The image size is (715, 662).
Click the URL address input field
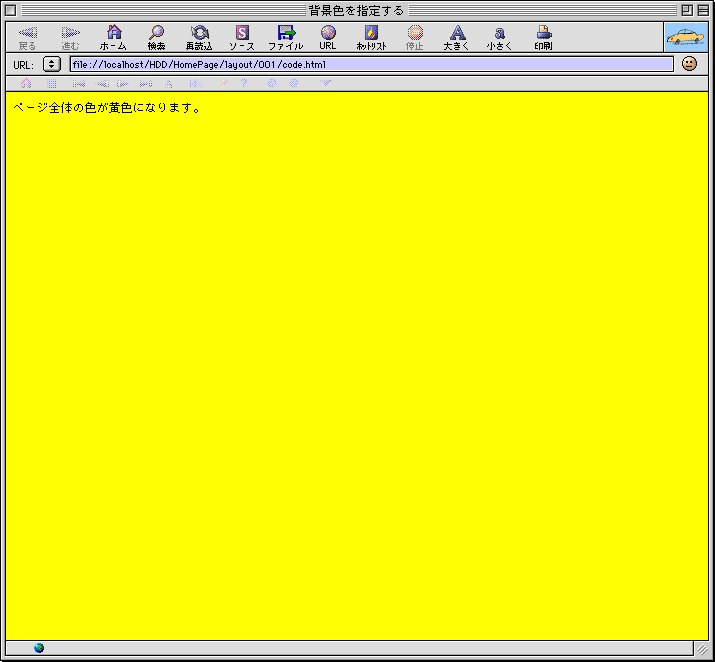coord(372,64)
